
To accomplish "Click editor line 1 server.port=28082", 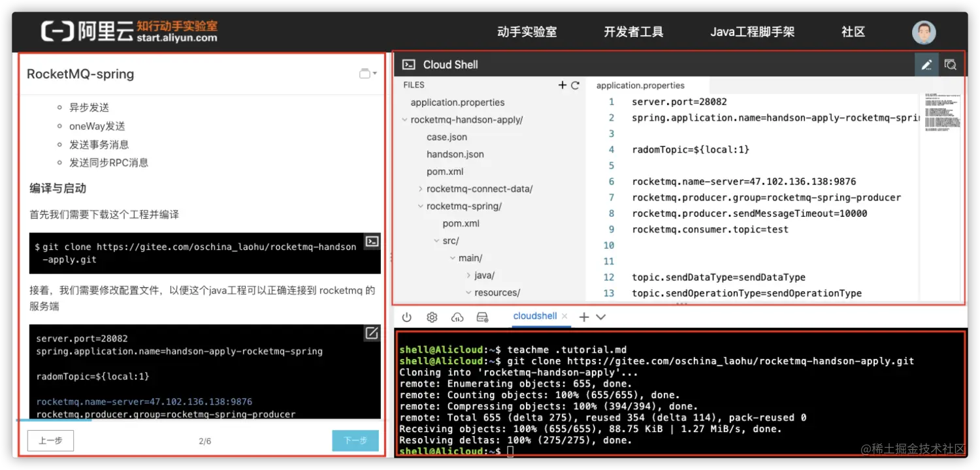I will 679,102.
